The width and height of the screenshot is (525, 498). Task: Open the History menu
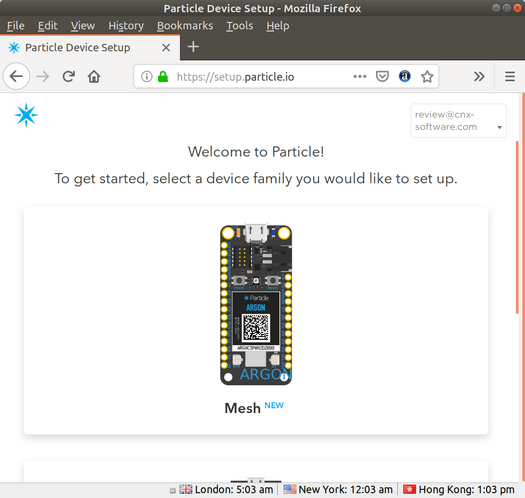[x=126, y=26]
